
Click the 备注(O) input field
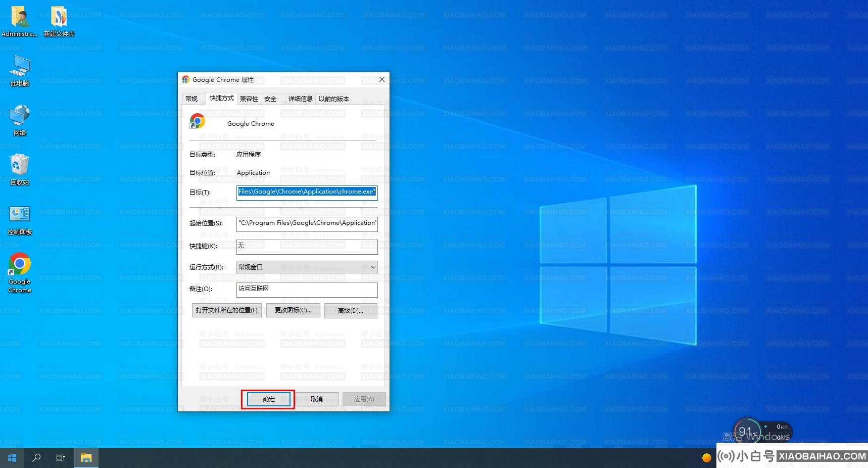[x=307, y=290]
